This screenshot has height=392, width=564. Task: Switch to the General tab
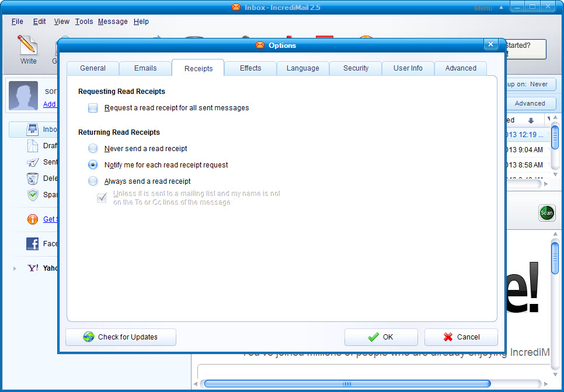click(93, 68)
